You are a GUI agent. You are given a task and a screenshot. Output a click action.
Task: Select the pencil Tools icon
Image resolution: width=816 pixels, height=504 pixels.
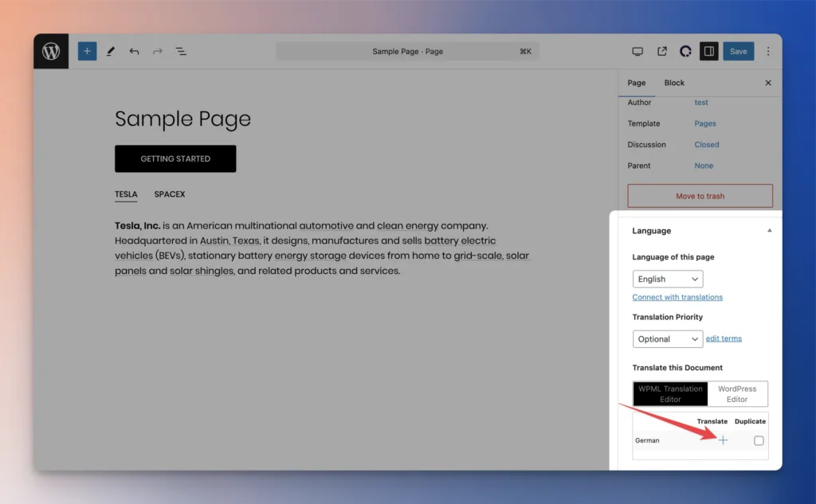coord(111,52)
